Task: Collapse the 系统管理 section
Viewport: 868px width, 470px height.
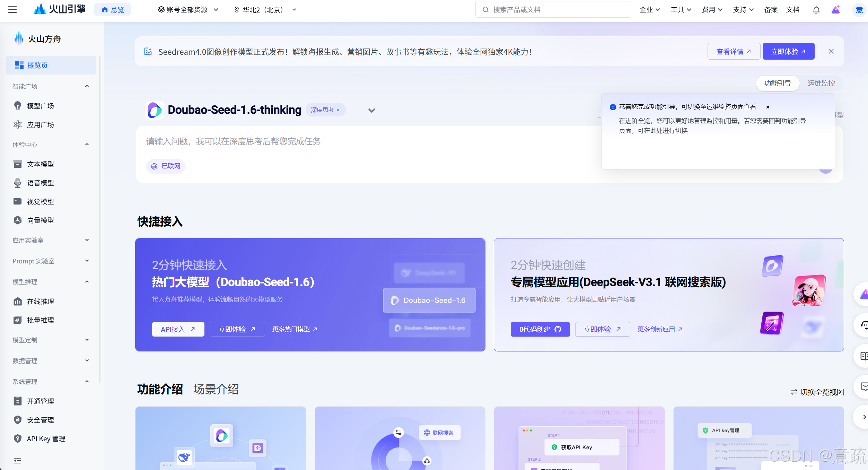Action: click(87, 382)
